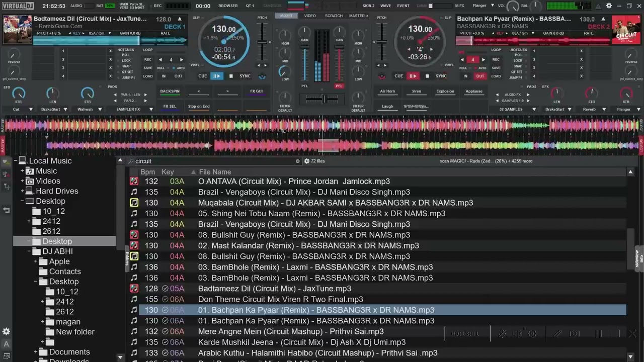Image resolution: width=644 pixels, height=362 pixels.
Task: Open the SAMPLER FX pads dropdown
Action: coord(151,110)
